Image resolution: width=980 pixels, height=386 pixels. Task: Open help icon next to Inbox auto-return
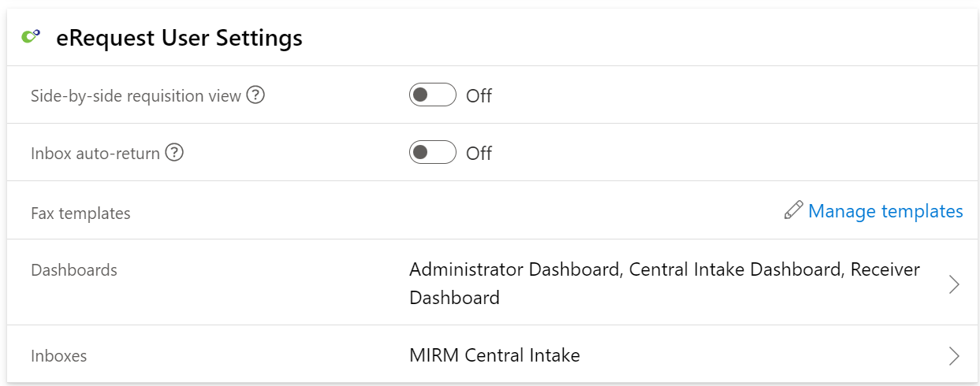coord(174,153)
